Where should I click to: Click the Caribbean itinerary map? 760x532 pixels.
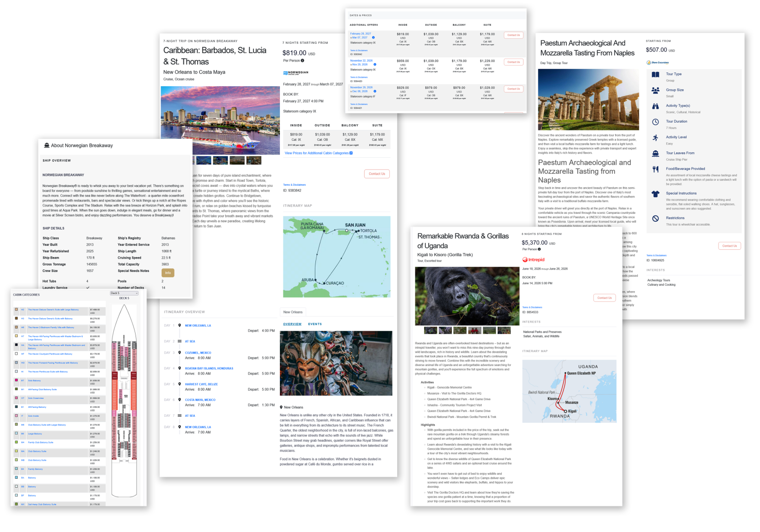[337, 257]
